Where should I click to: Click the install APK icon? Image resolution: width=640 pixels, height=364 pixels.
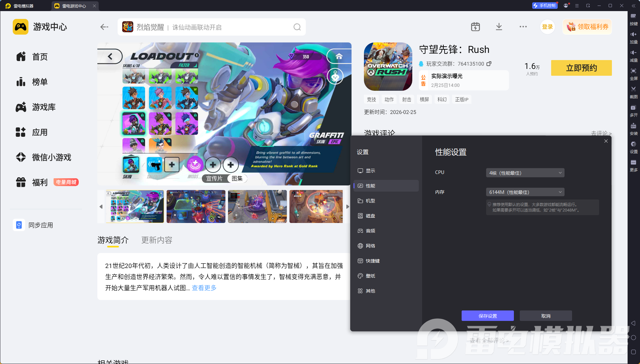click(633, 126)
